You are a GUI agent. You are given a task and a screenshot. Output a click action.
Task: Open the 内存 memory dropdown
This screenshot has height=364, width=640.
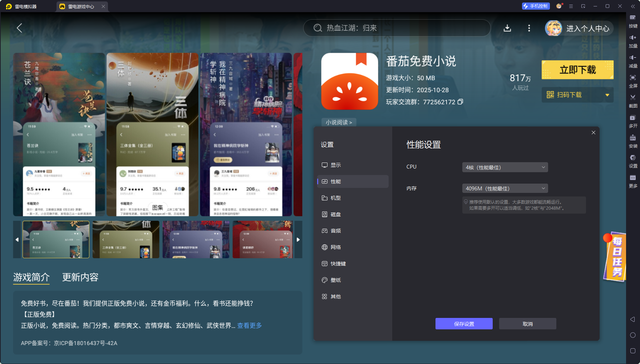(505, 188)
